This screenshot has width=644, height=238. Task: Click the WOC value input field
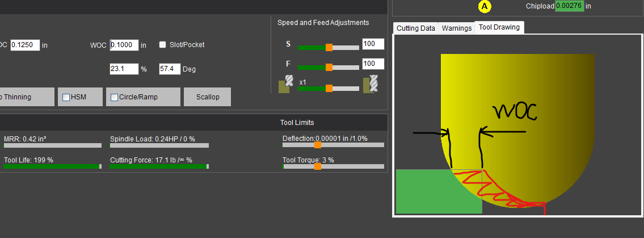click(x=124, y=45)
